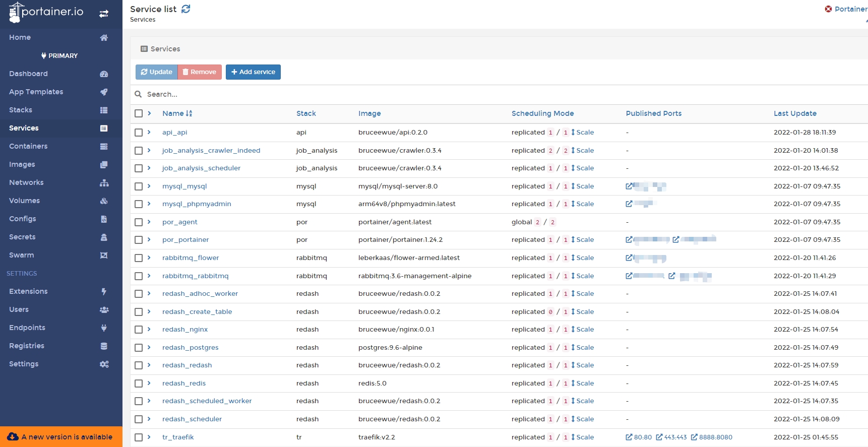Click the Add service button

pos(253,72)
